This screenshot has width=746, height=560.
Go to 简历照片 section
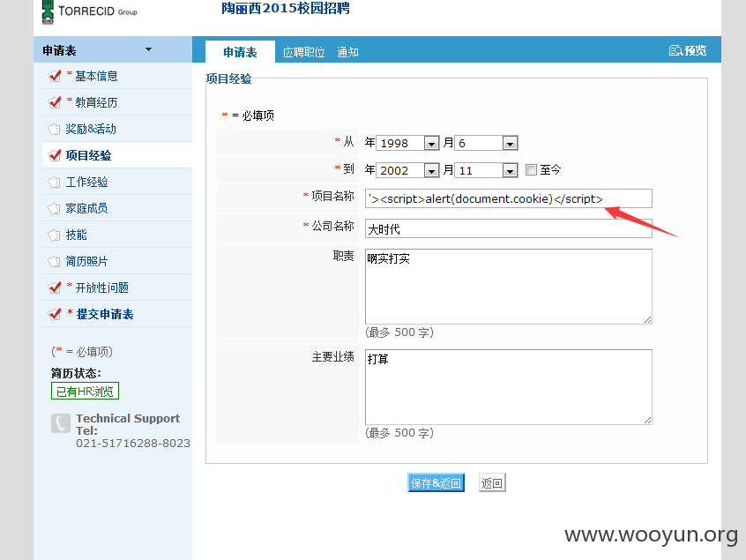86,261
